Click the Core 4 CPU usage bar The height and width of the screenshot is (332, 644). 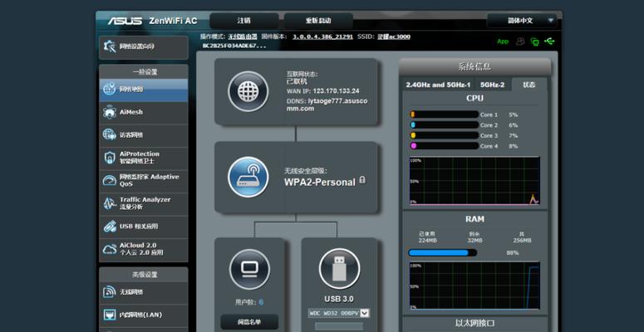tap(445, 146)
